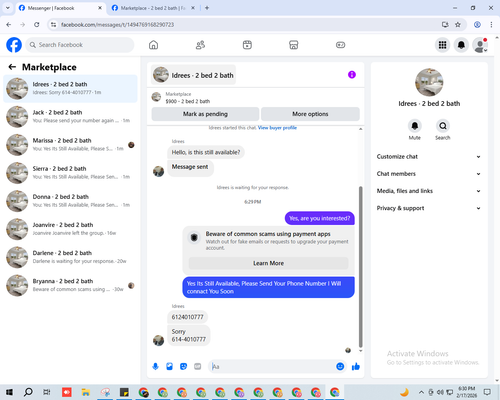This screenshot has width=500, height=400.
Task: Open Marissa - 2 bed 2 bath conversation
Action: tap(70, 144)
